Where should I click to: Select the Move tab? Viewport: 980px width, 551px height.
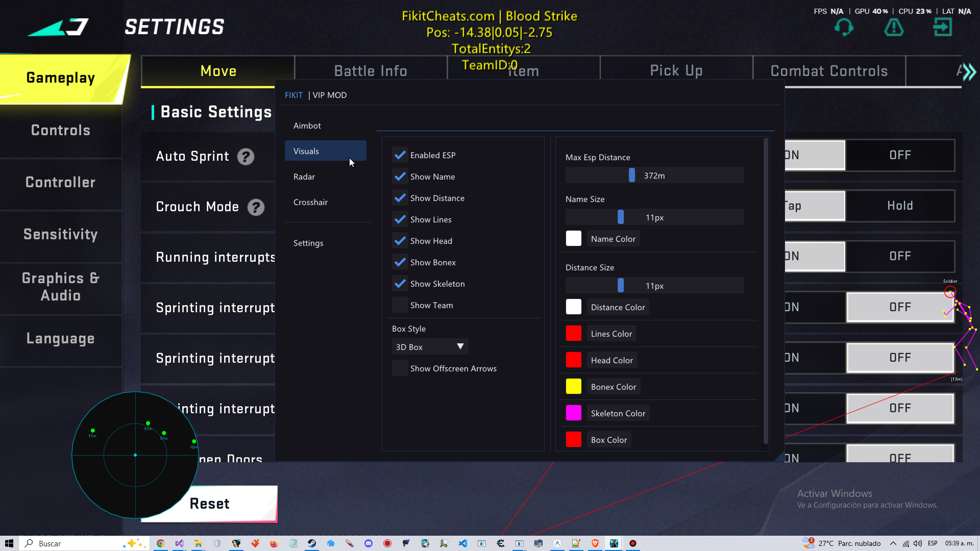(x=218, y=71)
